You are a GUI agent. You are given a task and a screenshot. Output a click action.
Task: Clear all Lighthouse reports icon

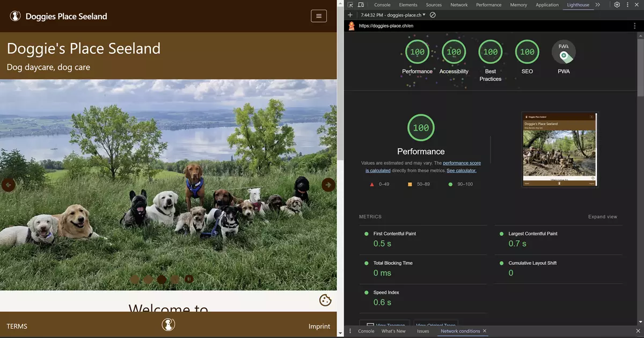tap(433, 15)
